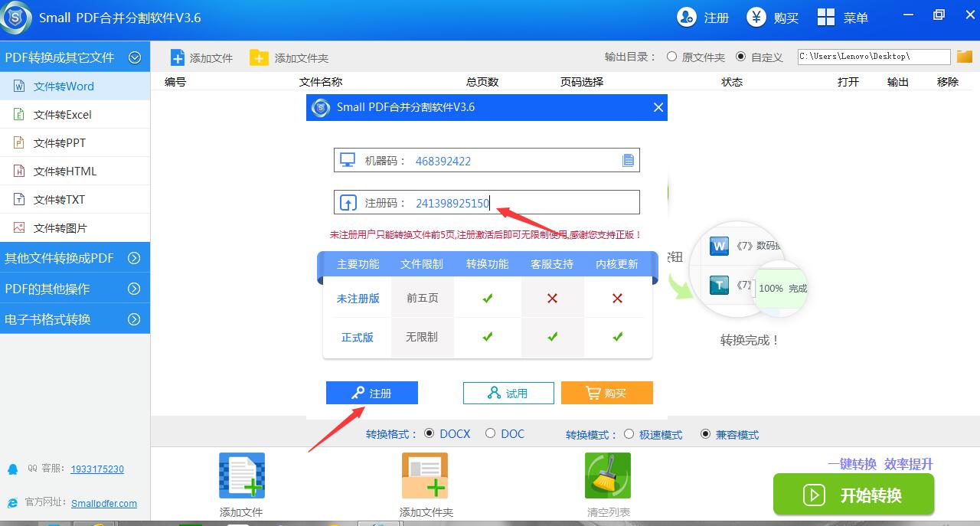
Task: Click the blue 注册 button in dialog
Action: pyautogui.click(x=372, y=393)
